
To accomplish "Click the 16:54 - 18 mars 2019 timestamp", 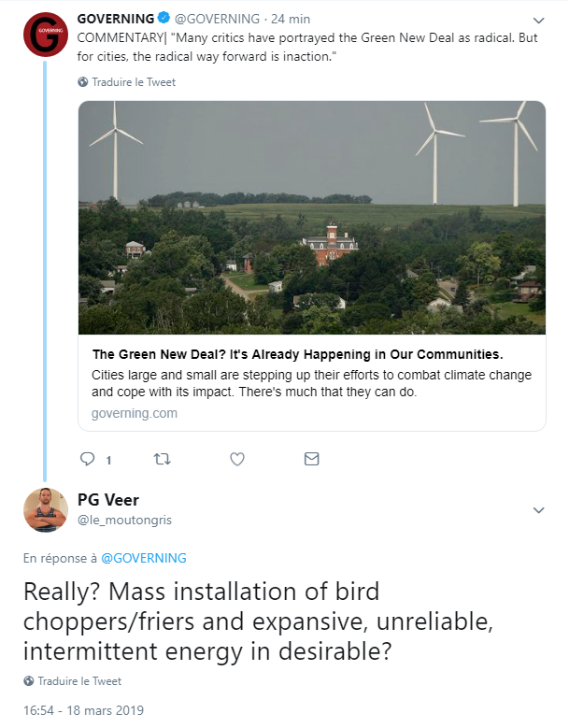I will (x=83, y=710).
